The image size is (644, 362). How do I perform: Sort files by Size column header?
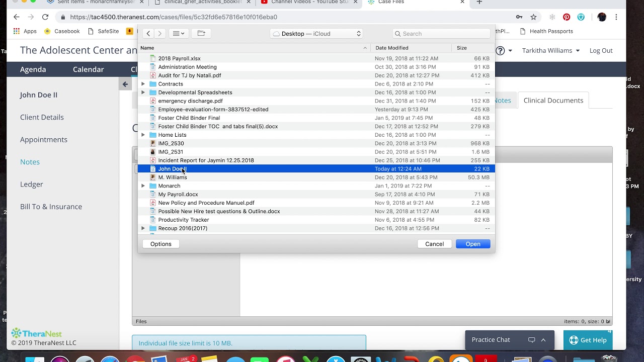(x=473, y=48)
